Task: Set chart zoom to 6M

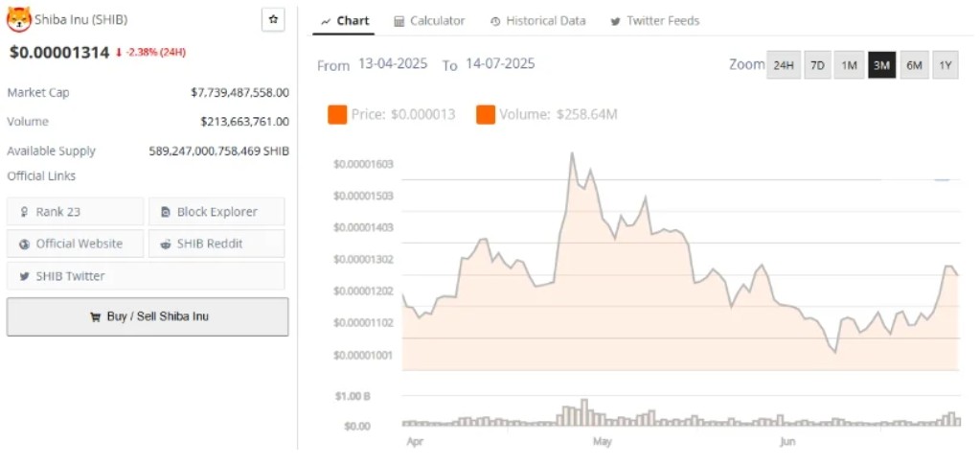Action: pyautogui.click(x=914, y=65)
